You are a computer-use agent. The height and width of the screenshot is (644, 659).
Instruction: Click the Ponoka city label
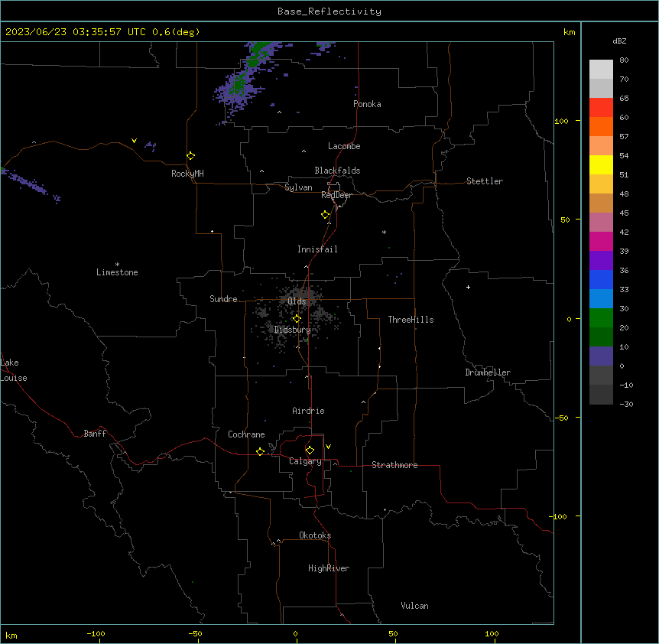point(367,104)
